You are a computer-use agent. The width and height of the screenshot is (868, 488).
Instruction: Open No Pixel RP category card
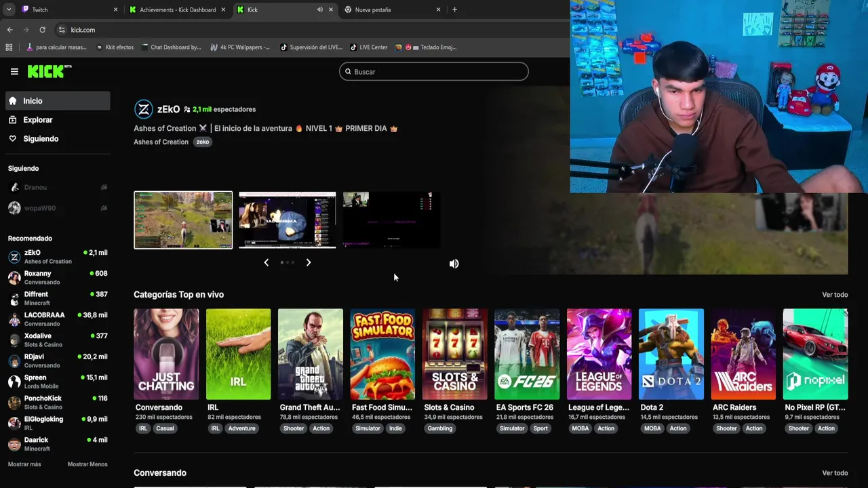tap(815, 354)
